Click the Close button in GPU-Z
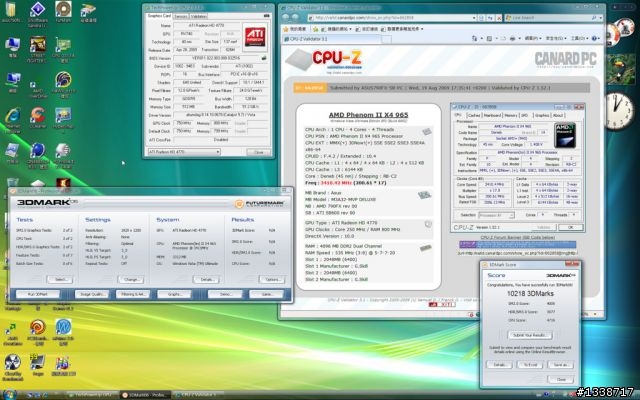Image resolution: width=640 pixels, height=400 pixels. click(x=259, y=152)
